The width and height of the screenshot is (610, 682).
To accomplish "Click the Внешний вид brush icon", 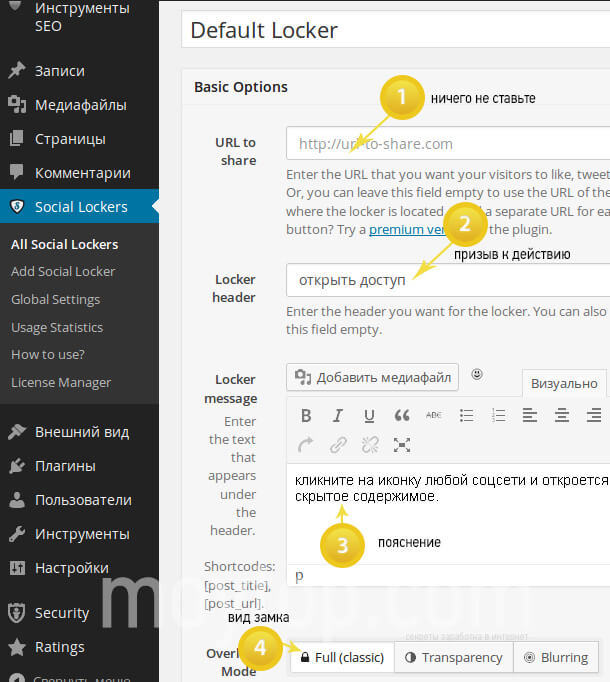I will tap(17, 431).
